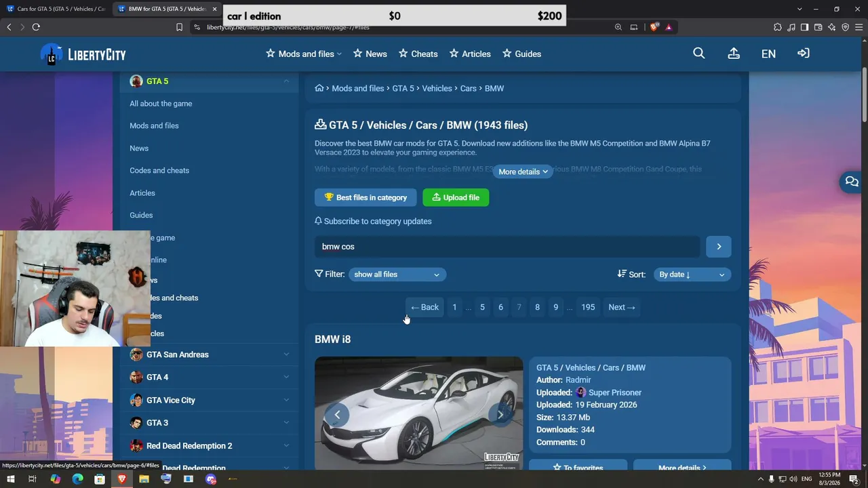Open the Leo AI sparkle icon
The height and width of the screenshot is (488, 868).
coord(832,27)
